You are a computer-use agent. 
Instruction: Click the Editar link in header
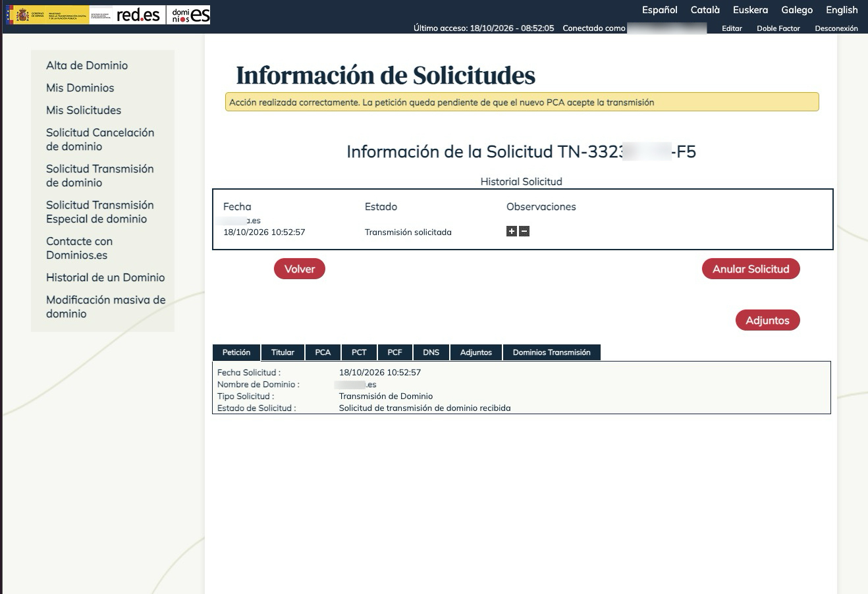[x=732, y=28]
